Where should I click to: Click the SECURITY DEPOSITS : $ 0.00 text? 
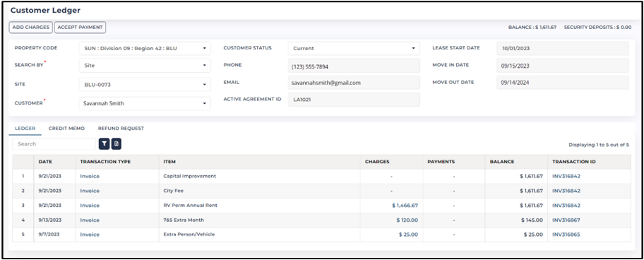point(597,28)
